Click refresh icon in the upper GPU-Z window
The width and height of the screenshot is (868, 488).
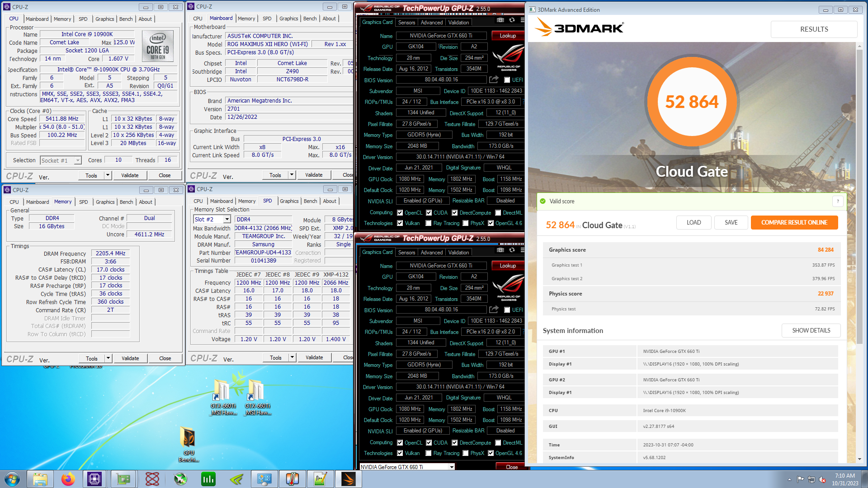pyautogui.click(x=512, y=20)
